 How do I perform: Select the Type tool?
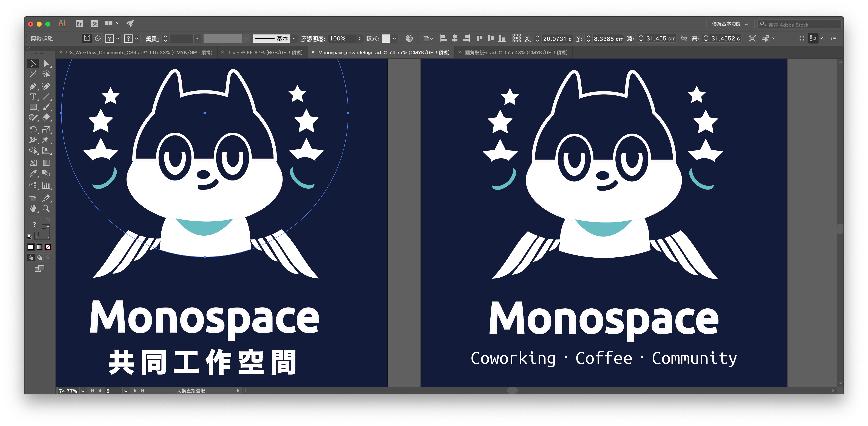(33, 97)
